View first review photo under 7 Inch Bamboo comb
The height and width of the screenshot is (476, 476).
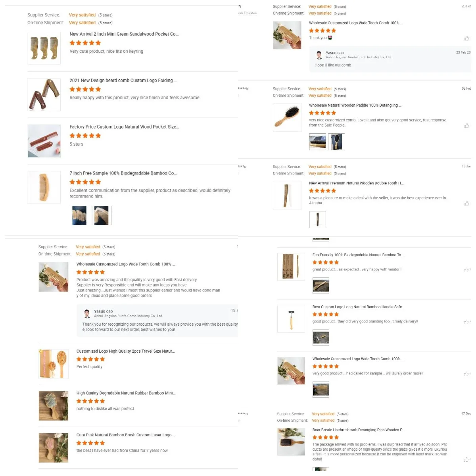click(x=79, y=215)
